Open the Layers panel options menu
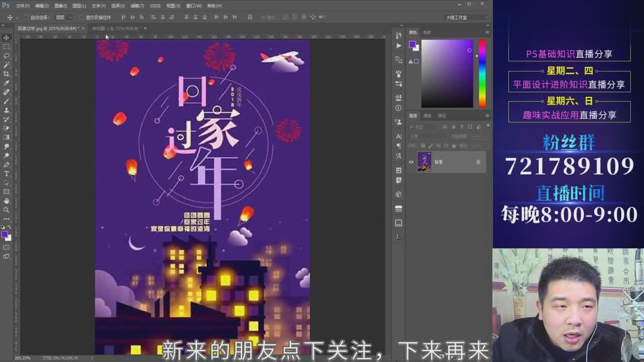Image resolution: width=644 pixels, height=362 pixels. [487, 116]
